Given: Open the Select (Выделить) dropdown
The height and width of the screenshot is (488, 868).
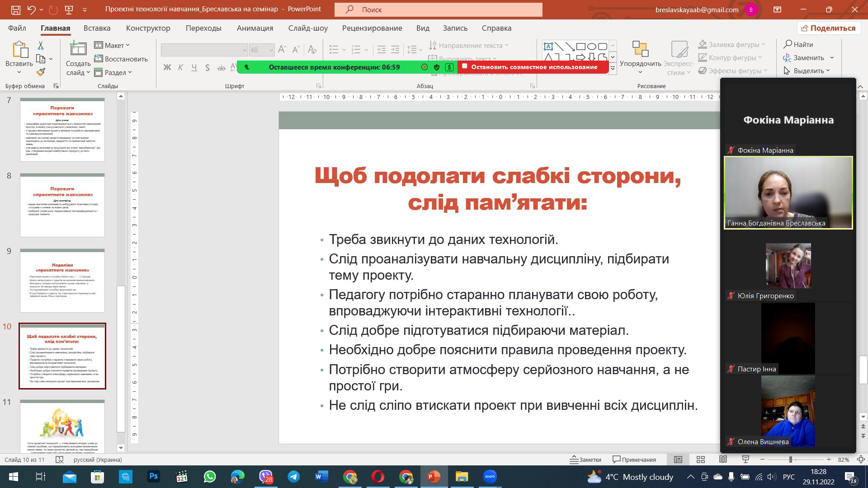Looking at the screenshot, I should [x=808, y=70].
